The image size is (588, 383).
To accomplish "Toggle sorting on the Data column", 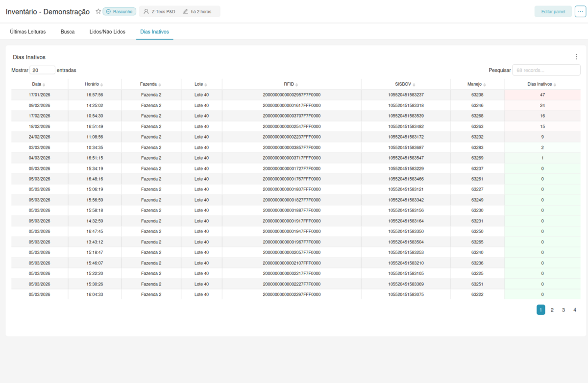I will coord(45,84).
